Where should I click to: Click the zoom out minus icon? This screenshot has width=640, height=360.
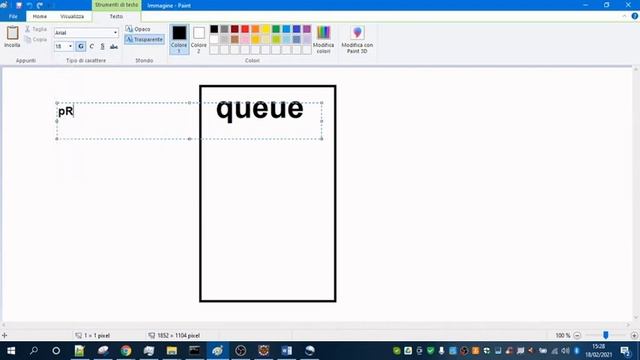577,335
